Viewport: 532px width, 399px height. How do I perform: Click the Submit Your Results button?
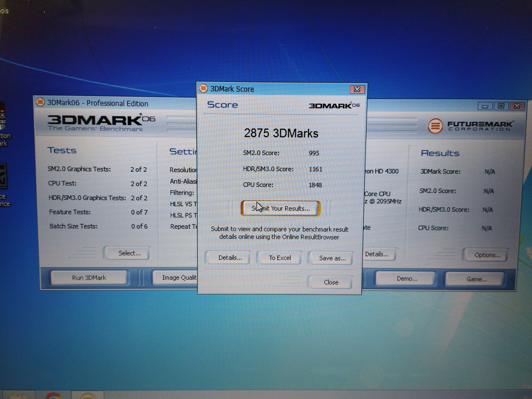(x=280, y=208)
